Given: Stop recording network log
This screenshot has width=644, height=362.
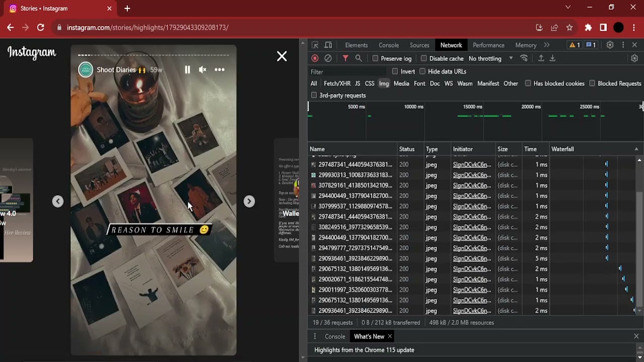Looking at the screenshot, I should point(315,58).
